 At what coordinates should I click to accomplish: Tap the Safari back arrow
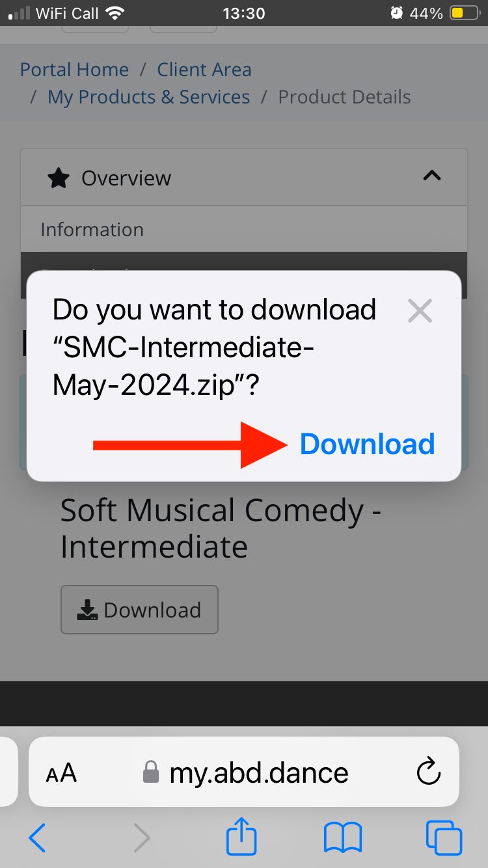38,837
